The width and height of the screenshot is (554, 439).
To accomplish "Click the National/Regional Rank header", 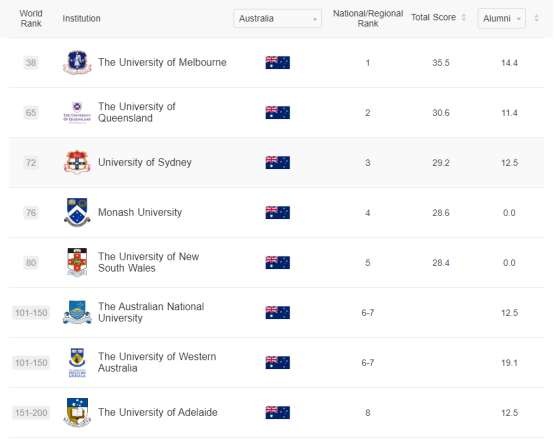I will pos(368,18).
